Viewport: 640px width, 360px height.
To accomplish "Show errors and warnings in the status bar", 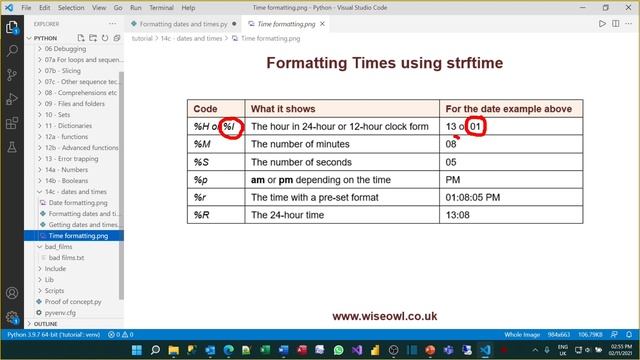I will [120, 335].
